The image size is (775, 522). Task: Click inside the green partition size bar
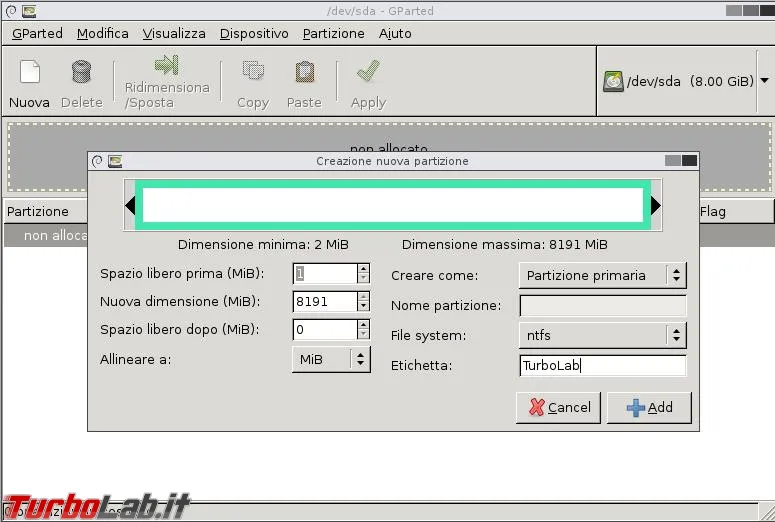pyautogui.click(x=393, y=205)
